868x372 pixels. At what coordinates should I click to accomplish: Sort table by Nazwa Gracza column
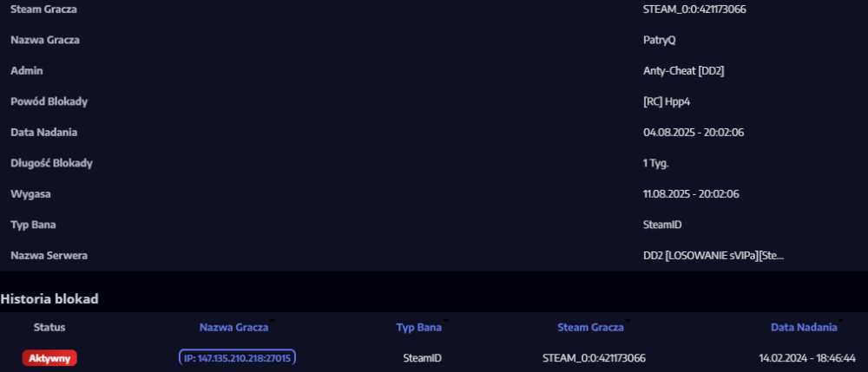click(233, 327)
